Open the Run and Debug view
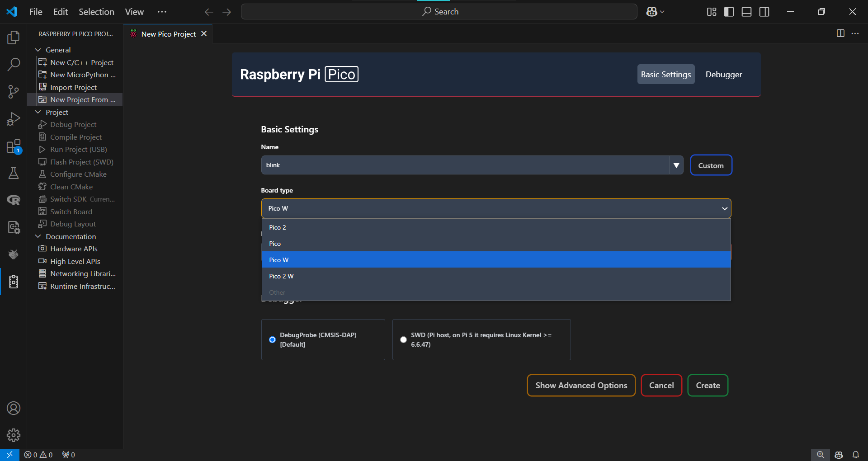This screenshot has height=461, width=868. [x=14, y=119]
